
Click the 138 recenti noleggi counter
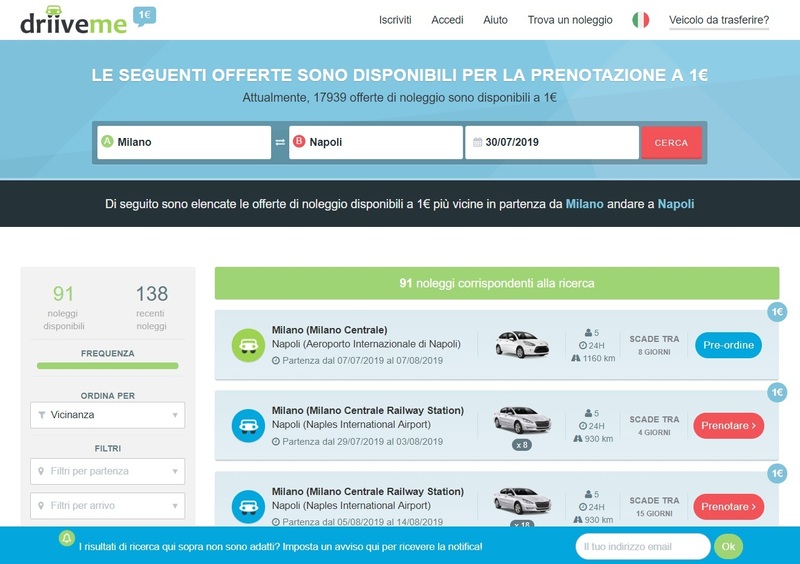(x=152, y=307)
